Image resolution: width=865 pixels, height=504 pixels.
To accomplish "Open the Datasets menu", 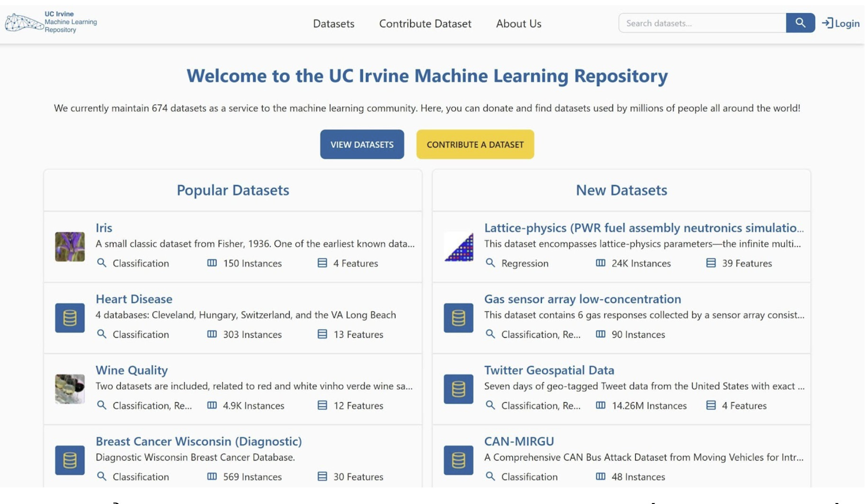I will (x=333, y=23).
